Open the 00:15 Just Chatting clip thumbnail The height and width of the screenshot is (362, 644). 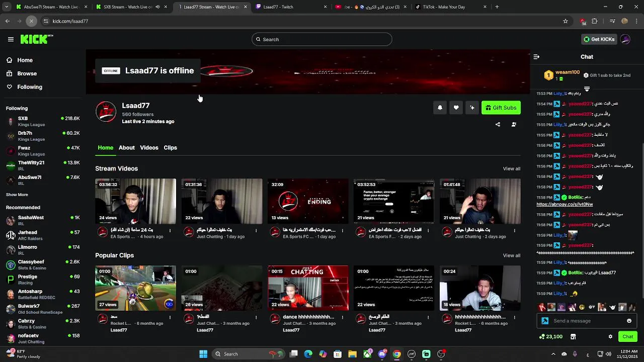(x=308, y=288)
